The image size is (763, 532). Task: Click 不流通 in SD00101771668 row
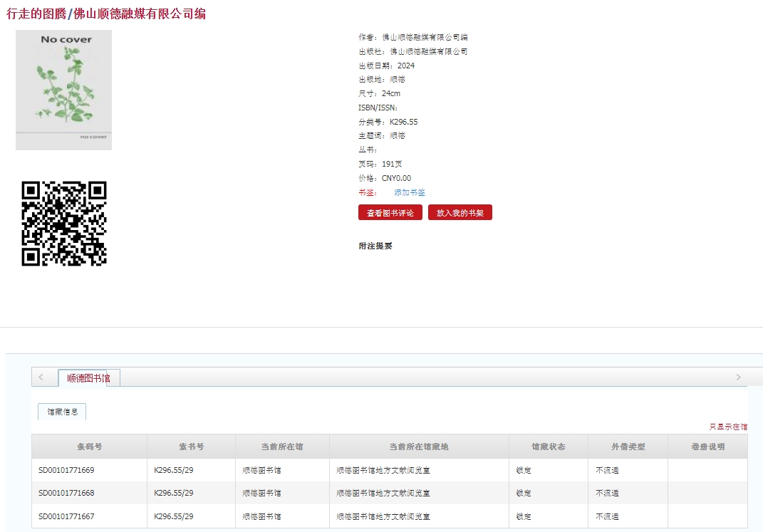point(607,493)
